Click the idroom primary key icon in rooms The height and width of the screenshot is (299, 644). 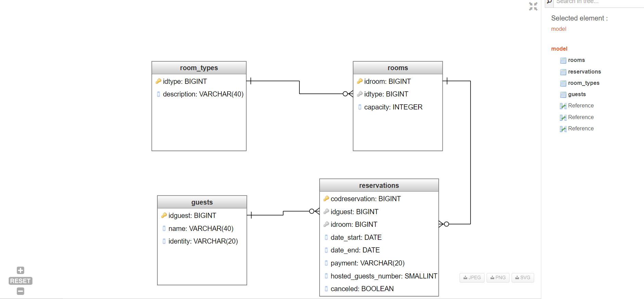click(x=360, y=81)
